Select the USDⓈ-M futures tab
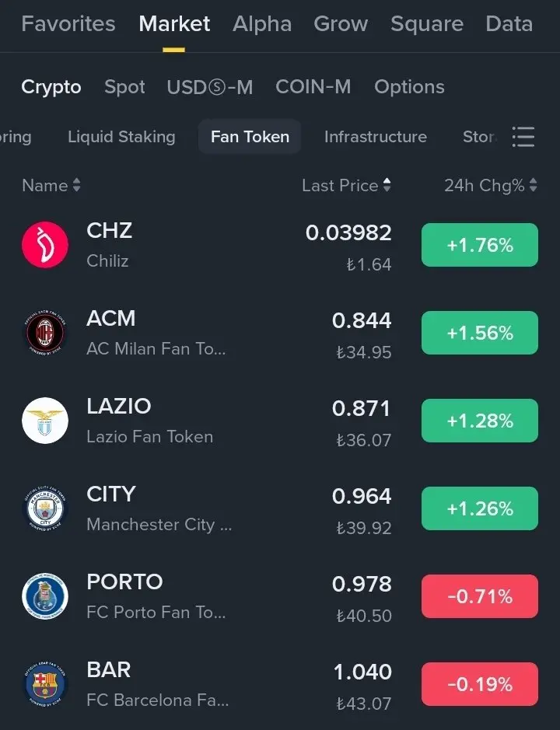Viewport: 560px width, 730px height. click(210, 87)
